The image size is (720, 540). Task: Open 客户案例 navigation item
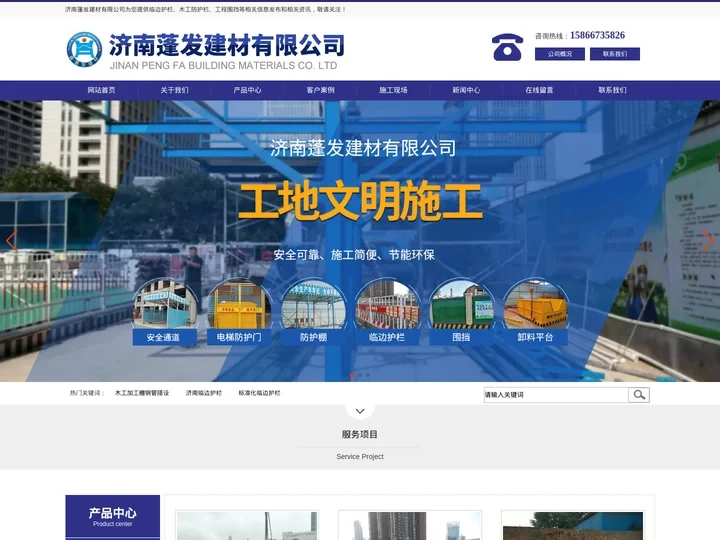[x=321, y=90]
